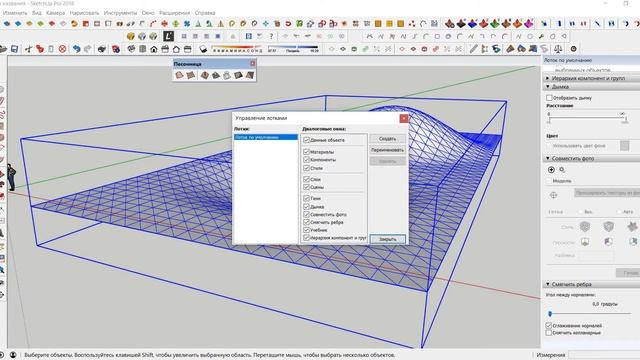Click the shadows toggle icon beside the month slider
Viewport: 640px width, 360px height.
pos(203,49)
